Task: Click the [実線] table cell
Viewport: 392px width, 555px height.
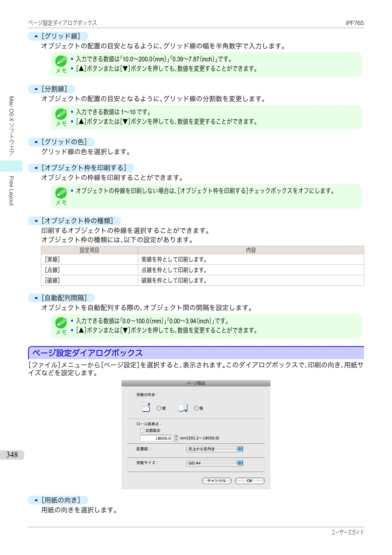Action: [x=90, y=260]
